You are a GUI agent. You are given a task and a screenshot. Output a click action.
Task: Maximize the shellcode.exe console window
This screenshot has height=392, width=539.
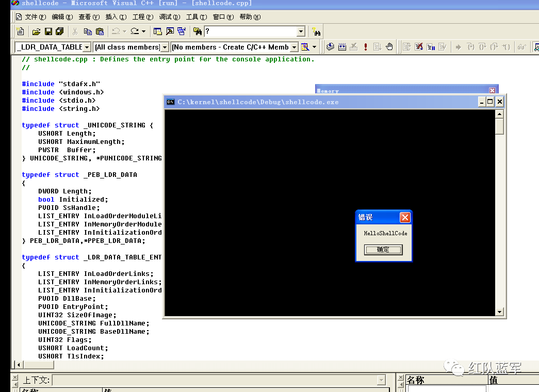click(490, 102)
